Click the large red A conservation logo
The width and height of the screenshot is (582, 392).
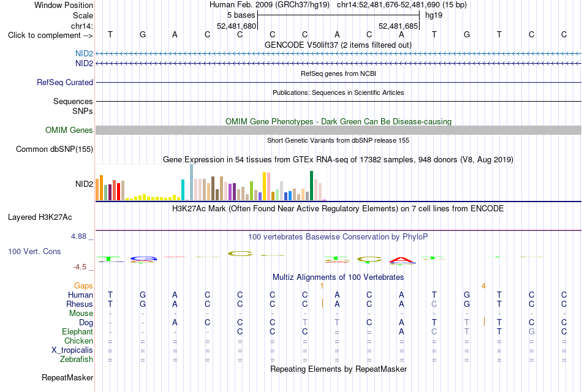402,260
